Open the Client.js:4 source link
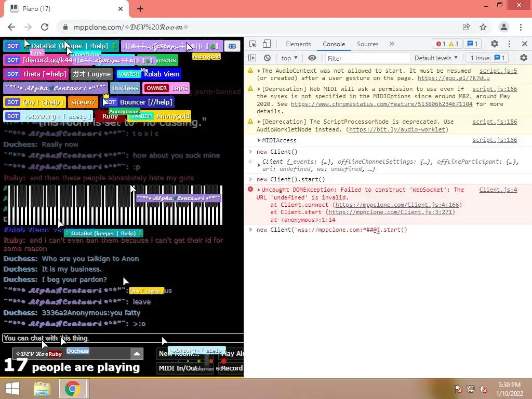This screenshot has width=532, height=399. pyautogui.click(x=498, y=190)
